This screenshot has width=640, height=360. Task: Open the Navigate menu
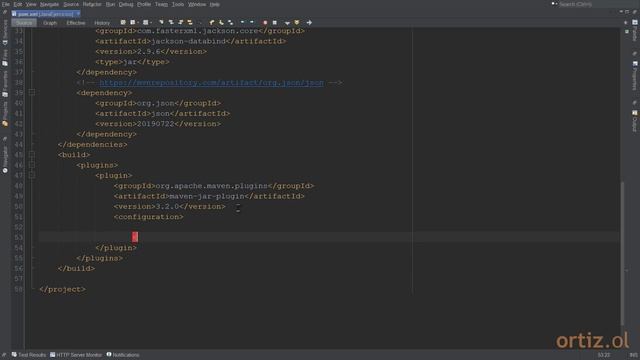(x=49, y=4)
